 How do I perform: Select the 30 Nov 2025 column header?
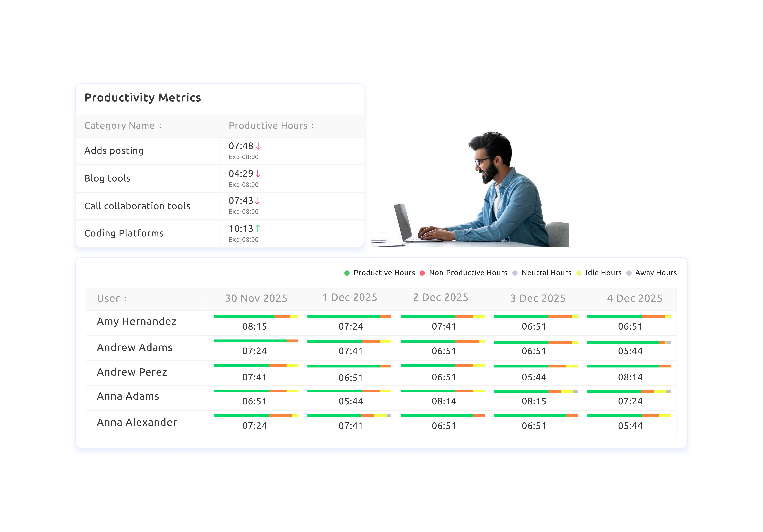click(256, 298)
